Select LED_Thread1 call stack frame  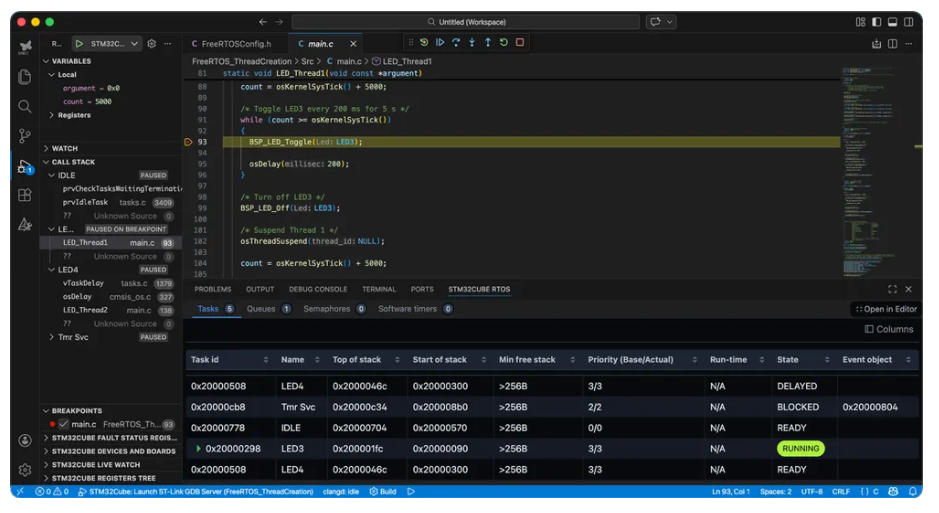point(111,242)
